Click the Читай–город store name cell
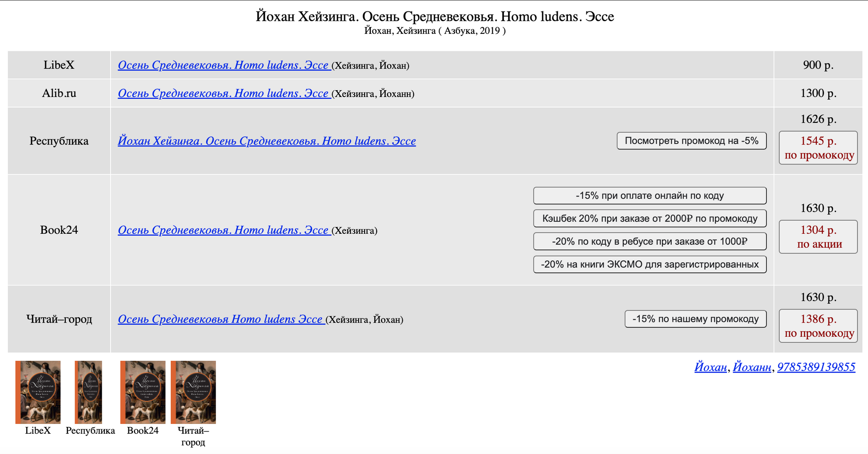 pos(59,319)
